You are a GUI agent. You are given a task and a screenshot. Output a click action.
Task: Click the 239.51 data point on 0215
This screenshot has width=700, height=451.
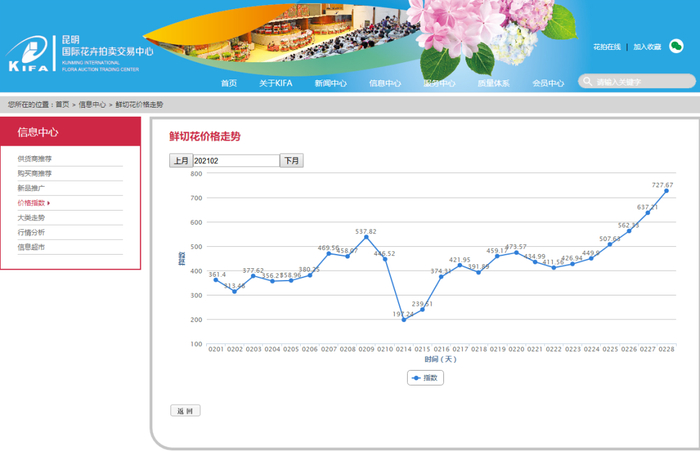point(423,309)
